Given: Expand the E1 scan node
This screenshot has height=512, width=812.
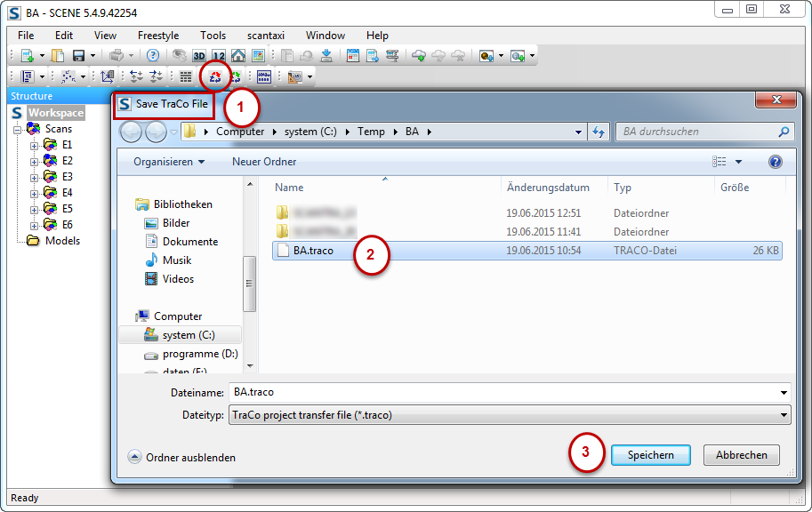Looking at the screenshot, I should 34,146.
